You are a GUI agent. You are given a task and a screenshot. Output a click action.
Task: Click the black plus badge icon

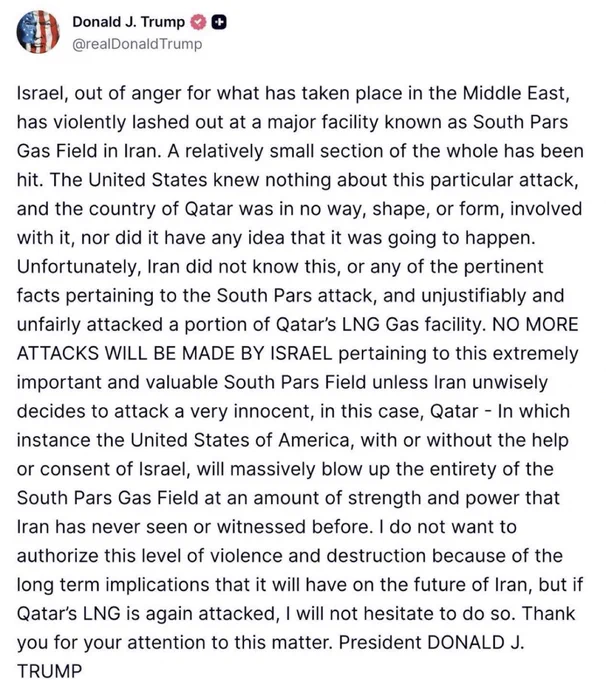click(x=219, y=22)
